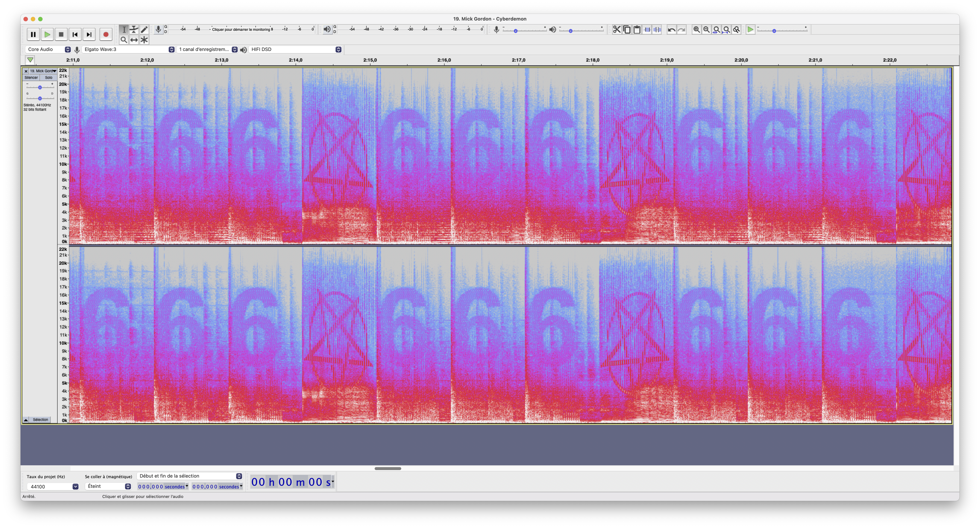
Task: Open the '19. Mick Gord' track menu
Action: (43, 71)
